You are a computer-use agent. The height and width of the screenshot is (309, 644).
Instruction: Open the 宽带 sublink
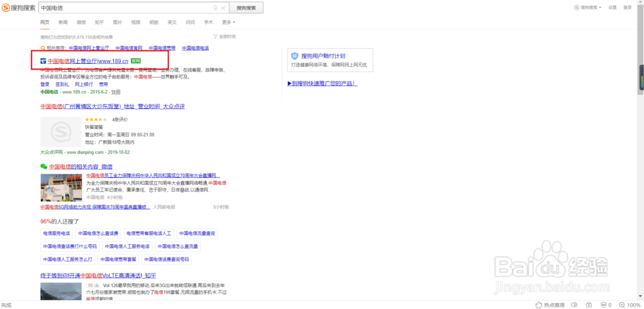click(104, 84)
